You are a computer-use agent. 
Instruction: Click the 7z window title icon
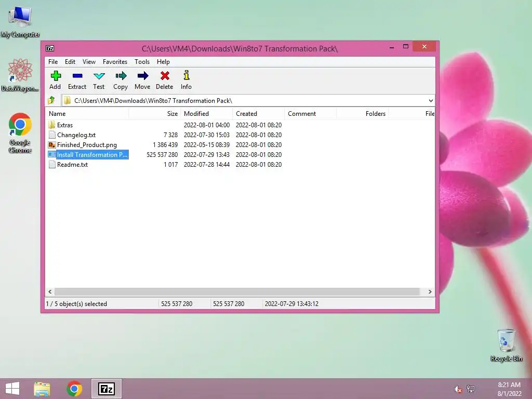pyautogui.click(x=50, y=48)
